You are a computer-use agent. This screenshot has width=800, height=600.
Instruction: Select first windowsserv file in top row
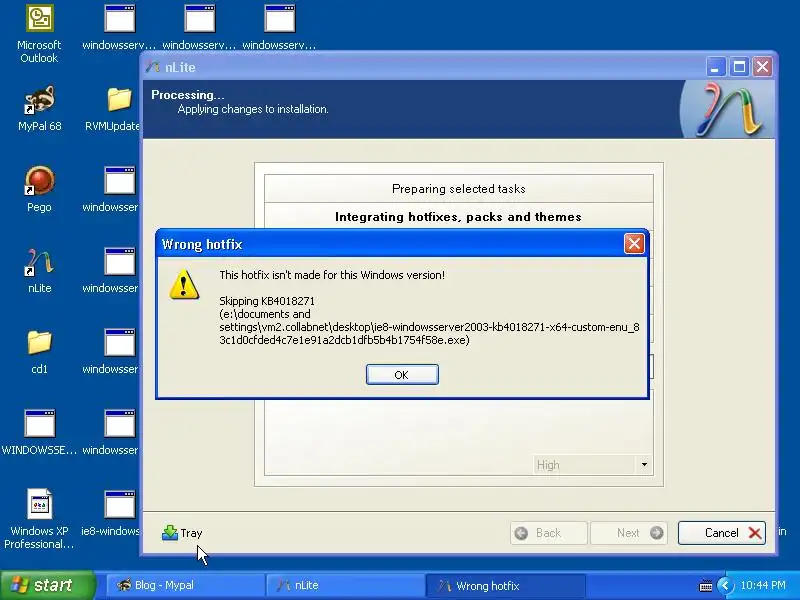point(119,28)
